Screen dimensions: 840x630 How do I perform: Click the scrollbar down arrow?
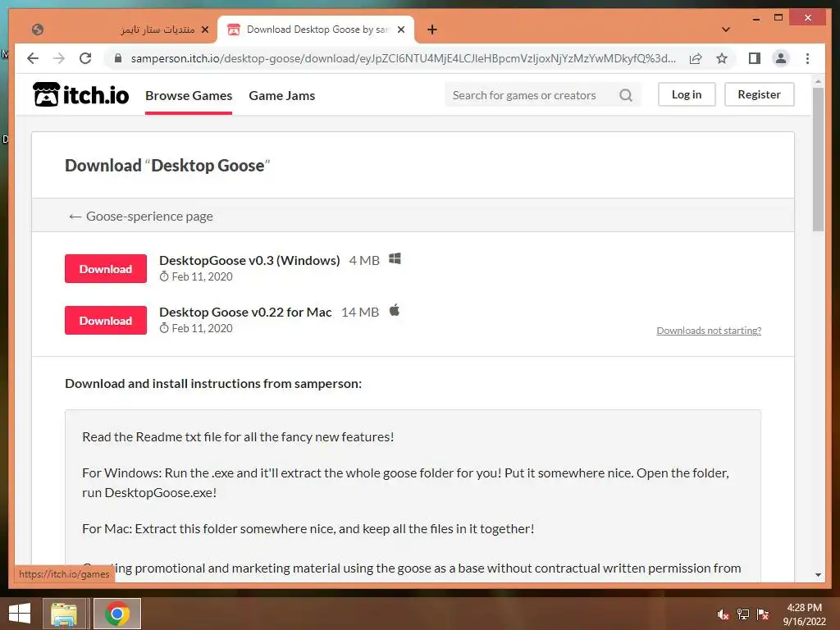coord(818,575)
